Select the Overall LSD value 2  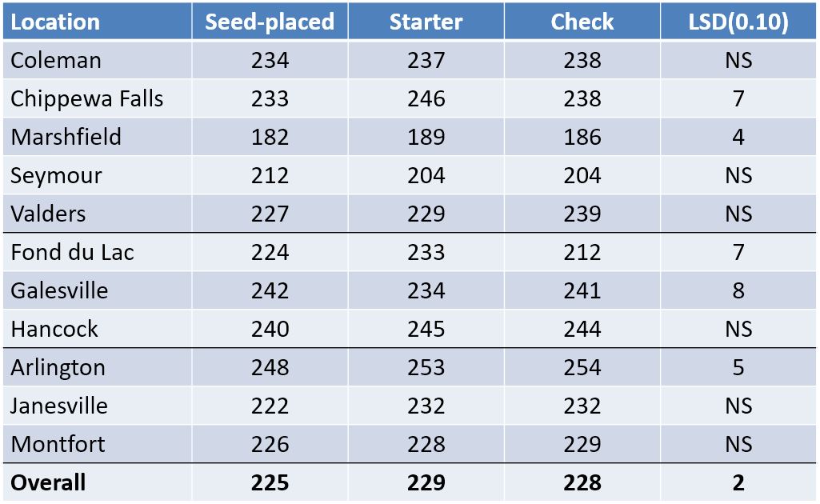(x=738, y=482)
